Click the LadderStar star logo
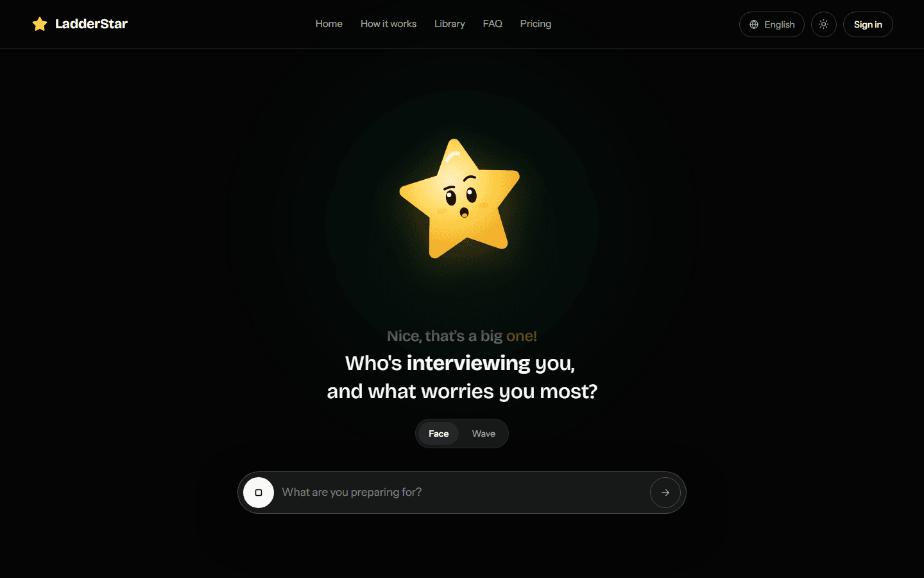Image resolution: width=924 pixels, height=578 pixels. [40, 24]
